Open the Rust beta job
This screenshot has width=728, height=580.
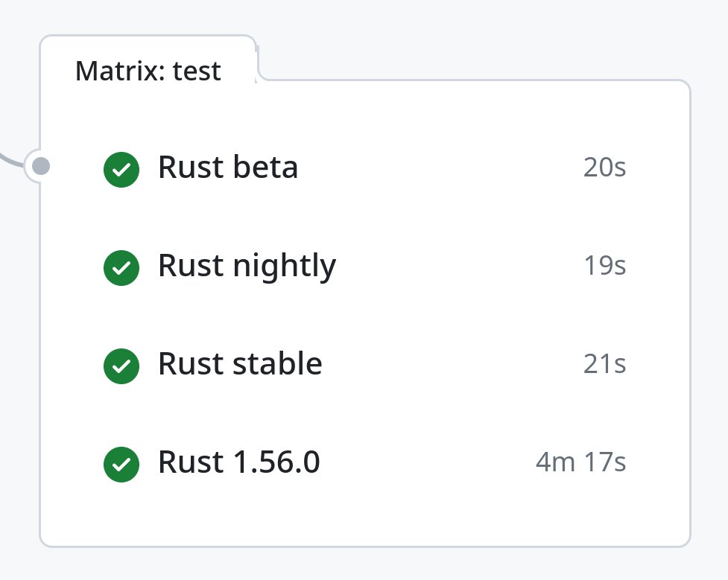(x=228, y=168)
